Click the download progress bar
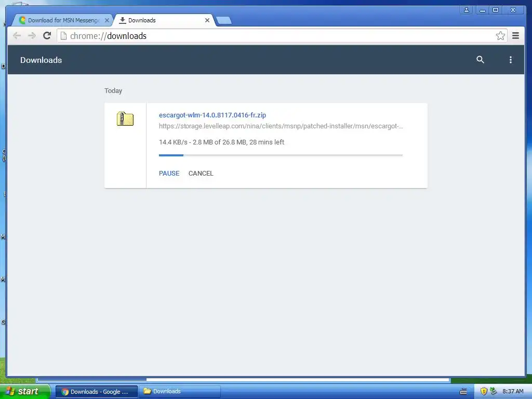 [x=281, y=155]
